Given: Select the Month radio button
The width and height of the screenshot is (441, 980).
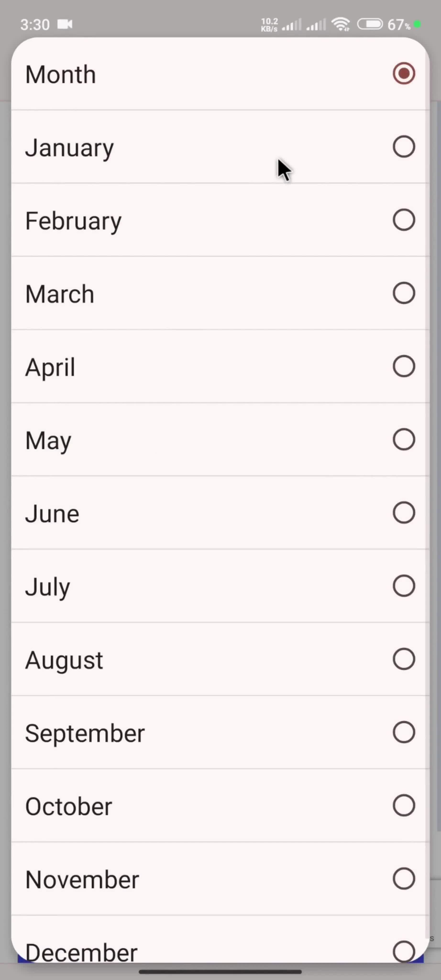Looking at the screenshot, I should coord(404,73).
